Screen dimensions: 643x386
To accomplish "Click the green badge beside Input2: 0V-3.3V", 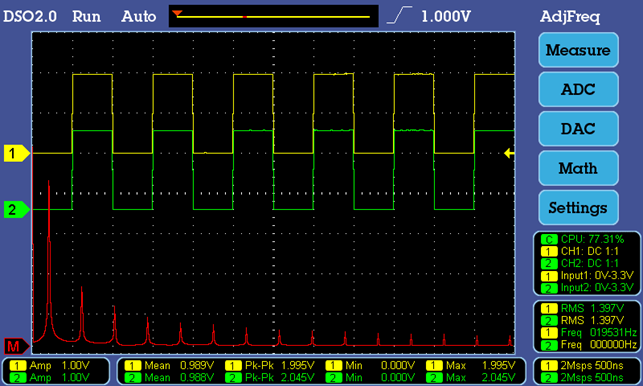I will tap(549, 288).
